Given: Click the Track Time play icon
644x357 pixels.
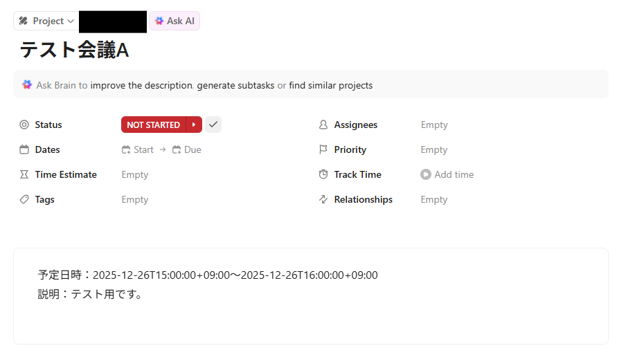Looking at the screenshot, I should pos(426,174).
